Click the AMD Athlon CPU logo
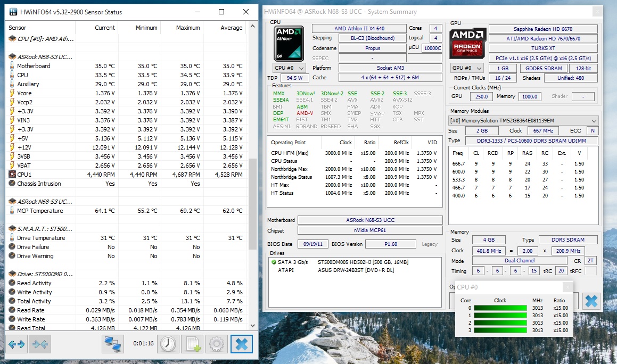This screenshot has width=617, height=364. [289, 43]
